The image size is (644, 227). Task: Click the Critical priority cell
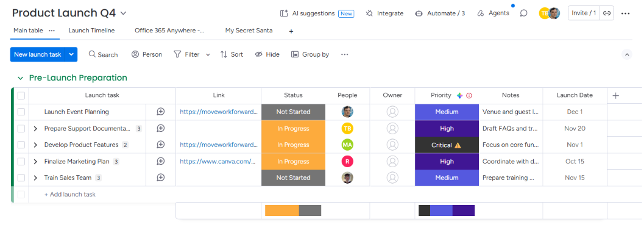pyautogui.click(x=447, y=145)
